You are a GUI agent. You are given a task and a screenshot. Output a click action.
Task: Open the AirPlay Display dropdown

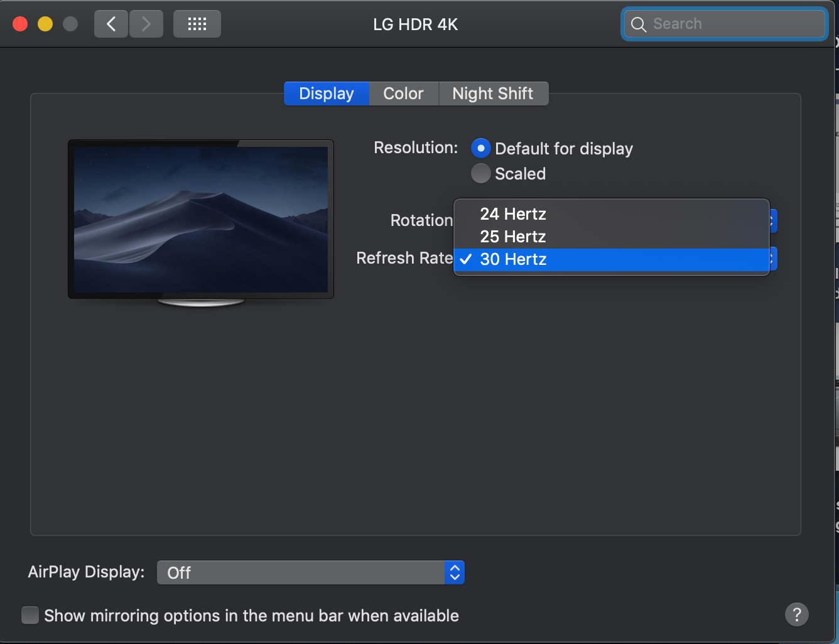click(311, 572)
